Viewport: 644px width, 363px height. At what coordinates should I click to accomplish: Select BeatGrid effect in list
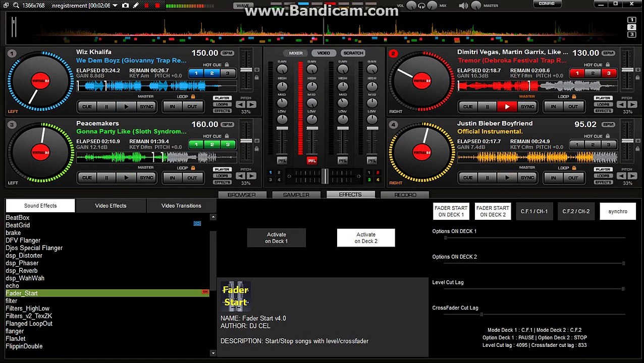click(18, 225)
